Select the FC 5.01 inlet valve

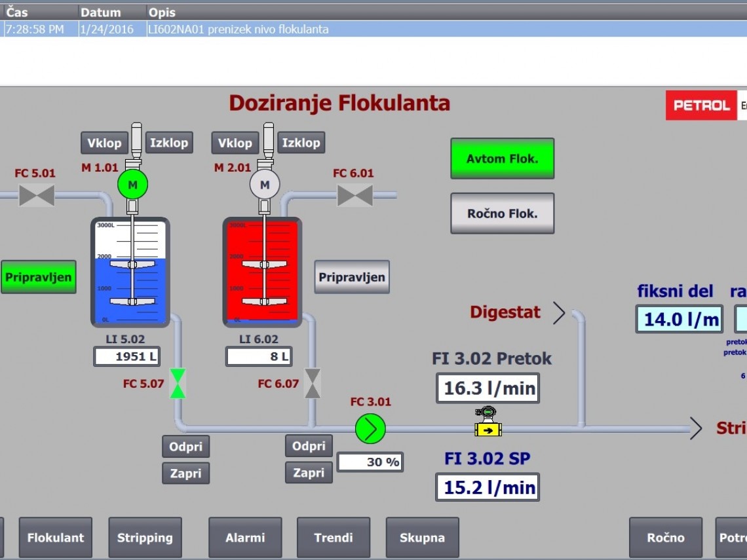point(37,195)
